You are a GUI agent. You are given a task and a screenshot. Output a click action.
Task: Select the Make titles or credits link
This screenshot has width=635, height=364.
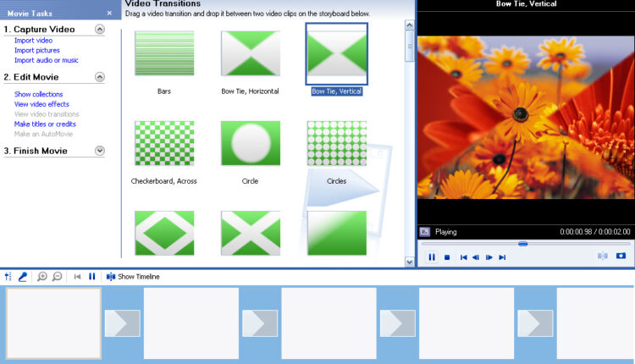pos(47,124)
